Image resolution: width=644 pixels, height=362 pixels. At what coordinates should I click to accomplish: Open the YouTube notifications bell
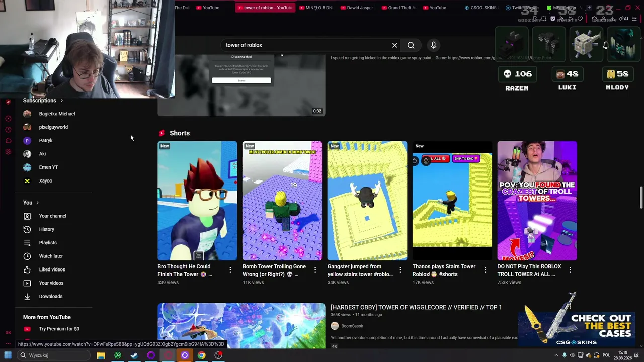(606, 45)
